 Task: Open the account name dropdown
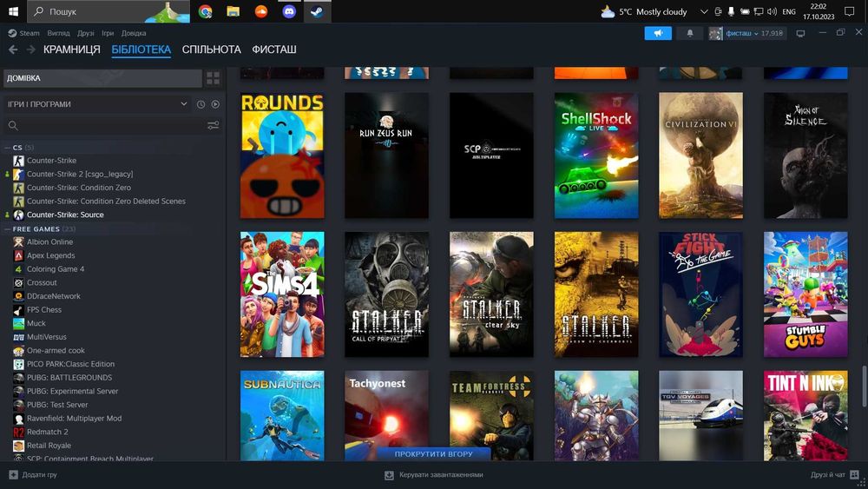(x=742, y=33)
